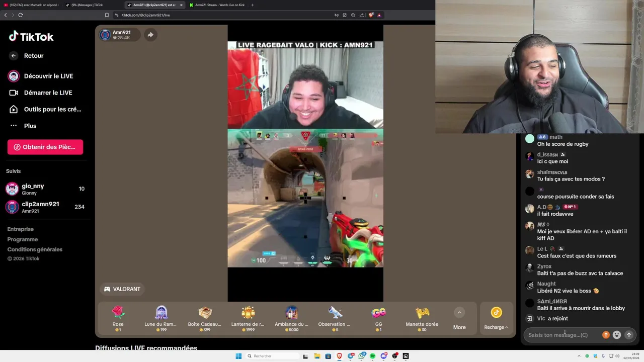Send the Observation gift

tap(334, 318)
